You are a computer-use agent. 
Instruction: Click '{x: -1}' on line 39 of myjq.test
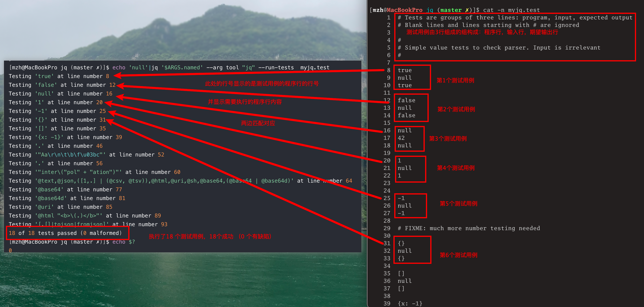pyautogui.click(x=410, y=303)
